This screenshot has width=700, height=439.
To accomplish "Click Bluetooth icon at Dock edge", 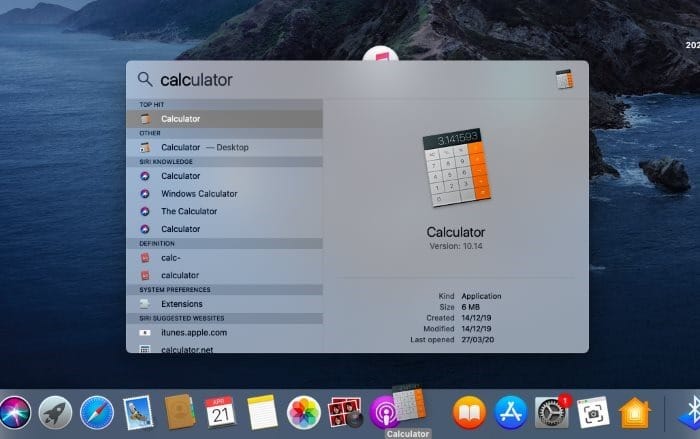I will 690,412.
